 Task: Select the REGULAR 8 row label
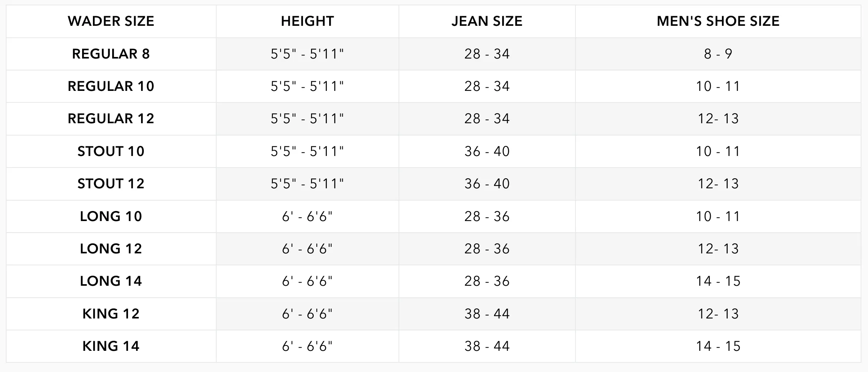click(111, 54)
